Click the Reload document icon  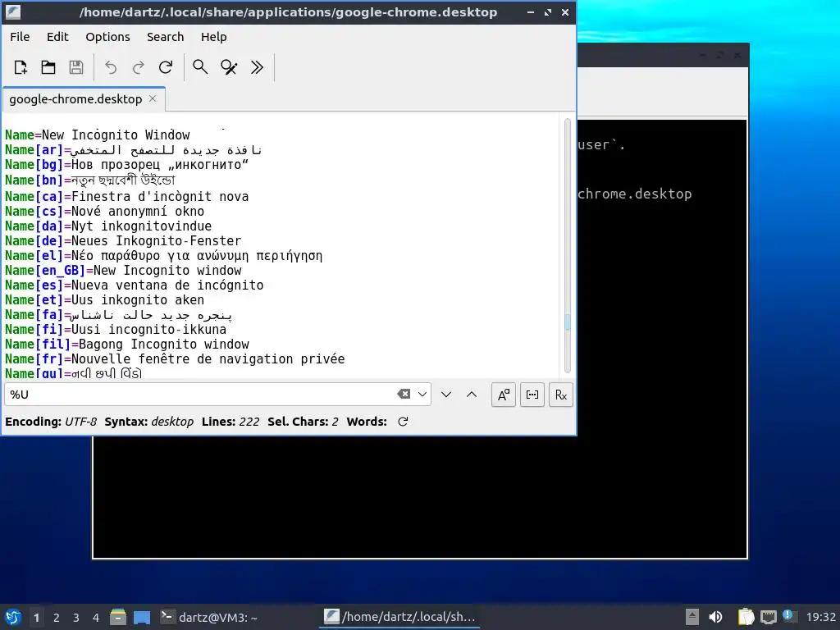click(166, 67)
